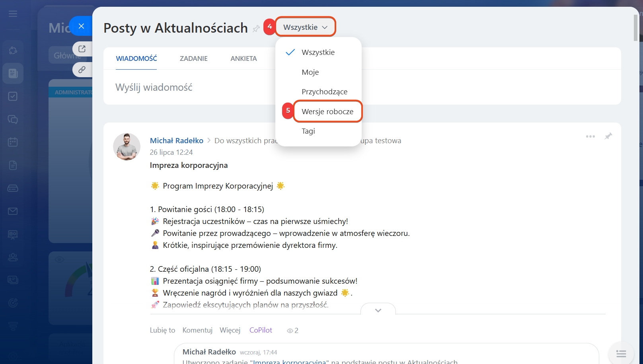
Task: Open page in new window icon
Action: pyautogui.click(x=82, y=49)
